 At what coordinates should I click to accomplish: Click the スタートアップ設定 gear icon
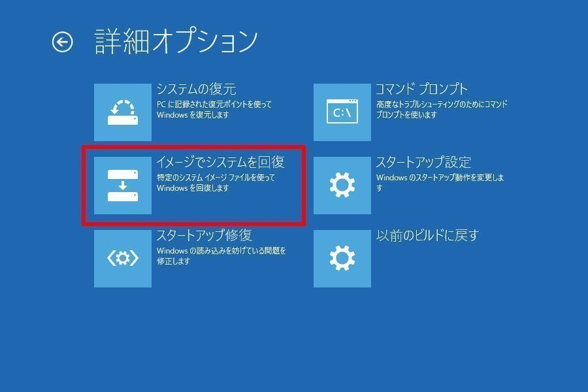342,186
